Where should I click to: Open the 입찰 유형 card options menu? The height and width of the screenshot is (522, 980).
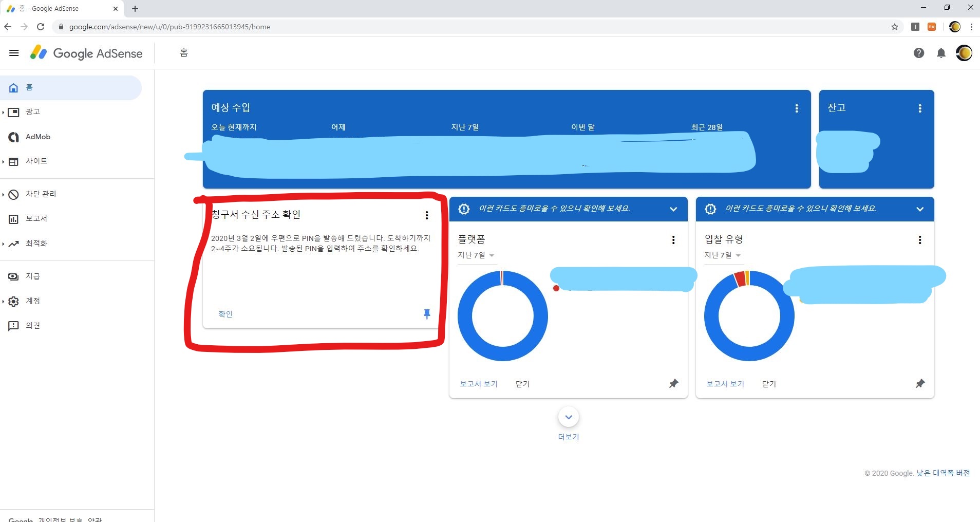tap(920, 240)
